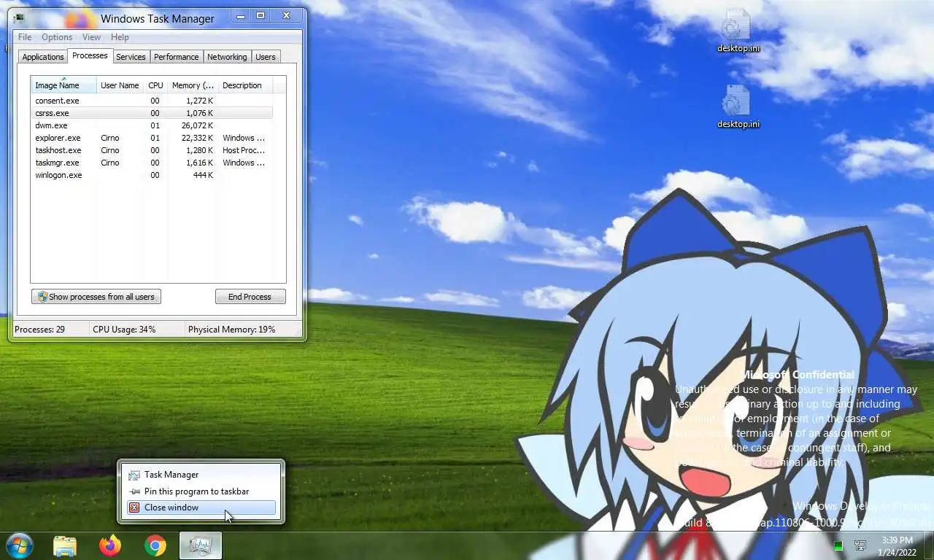Screen dimensions: 934x560
Task: Click the network tray icon
Action: pos(861,545)
